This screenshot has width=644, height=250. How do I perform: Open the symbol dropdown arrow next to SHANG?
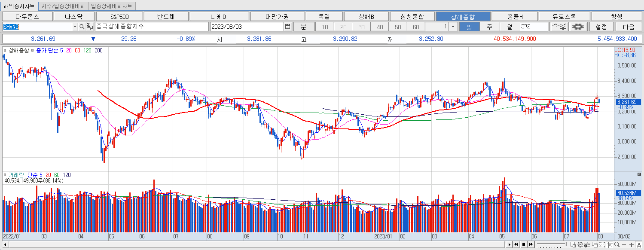(74, 27)
